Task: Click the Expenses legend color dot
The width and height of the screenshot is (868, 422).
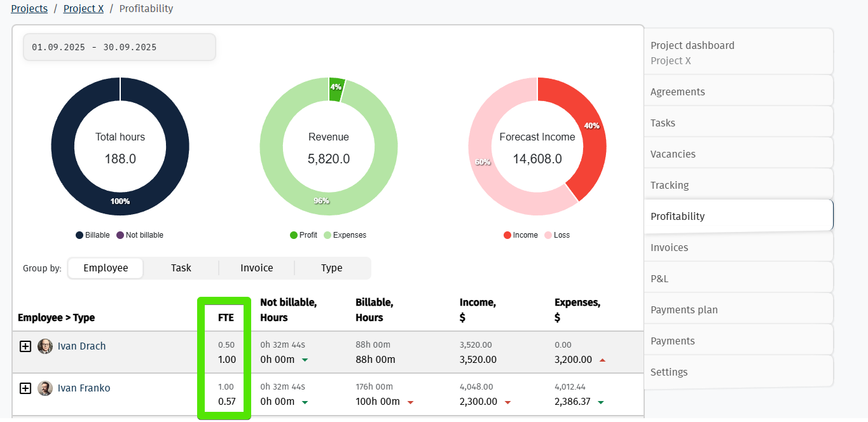Action: tap(327, 235)
